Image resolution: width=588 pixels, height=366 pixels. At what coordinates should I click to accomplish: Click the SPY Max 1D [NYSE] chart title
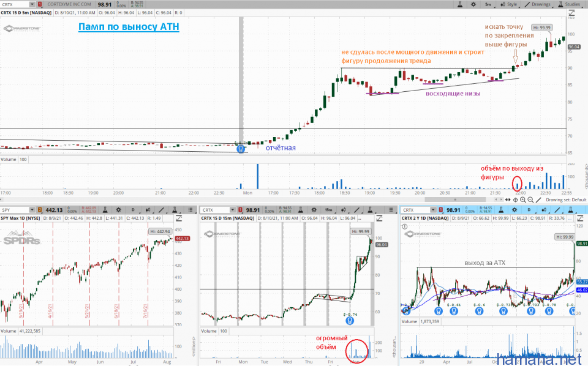[21, 218]
